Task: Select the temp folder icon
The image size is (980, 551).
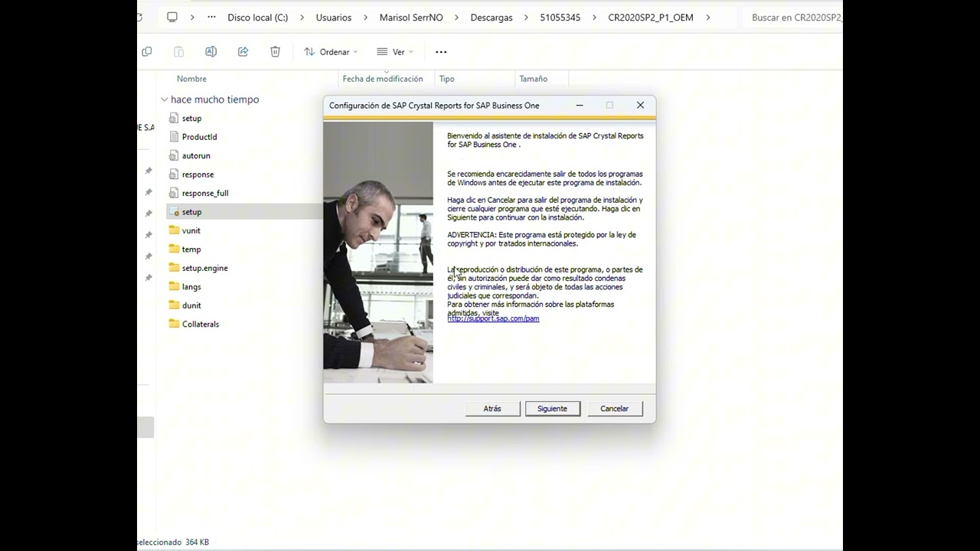Action: [175, 249]
